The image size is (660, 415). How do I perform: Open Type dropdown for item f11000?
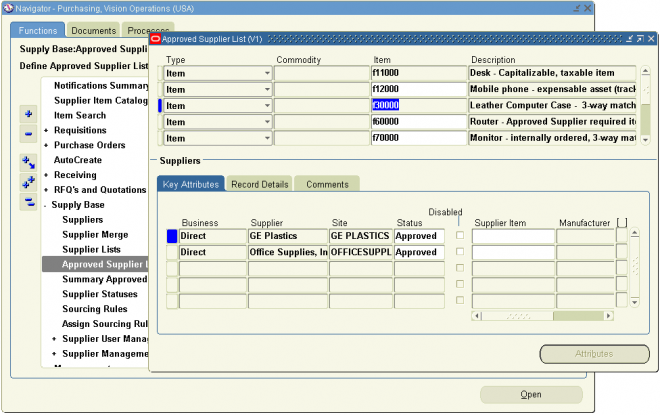267,73
